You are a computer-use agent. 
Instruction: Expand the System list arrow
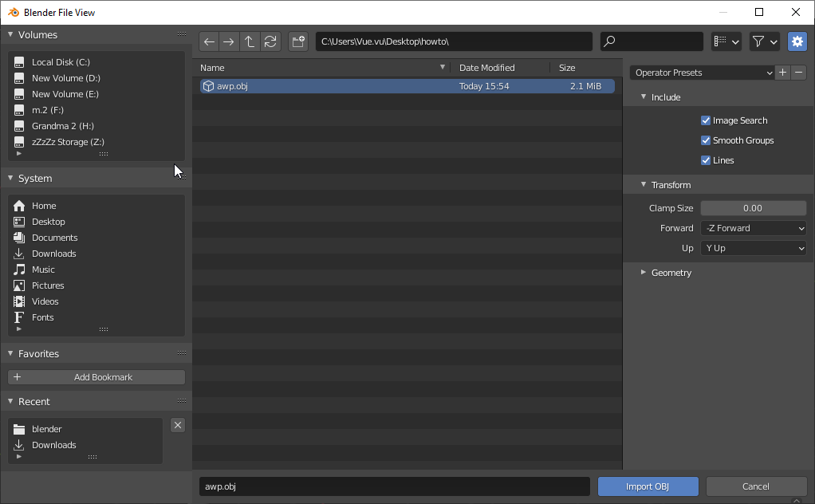tap(19, 329)
